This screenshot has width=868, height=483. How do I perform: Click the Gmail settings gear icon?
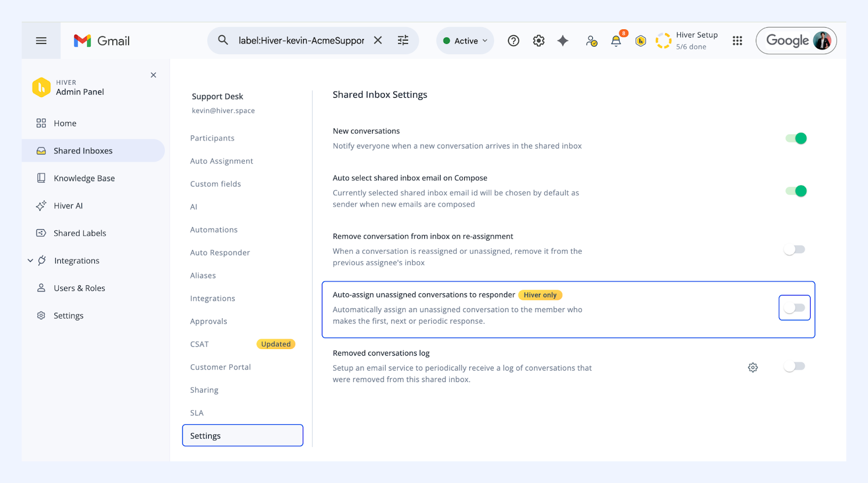[x=539, y=41]
